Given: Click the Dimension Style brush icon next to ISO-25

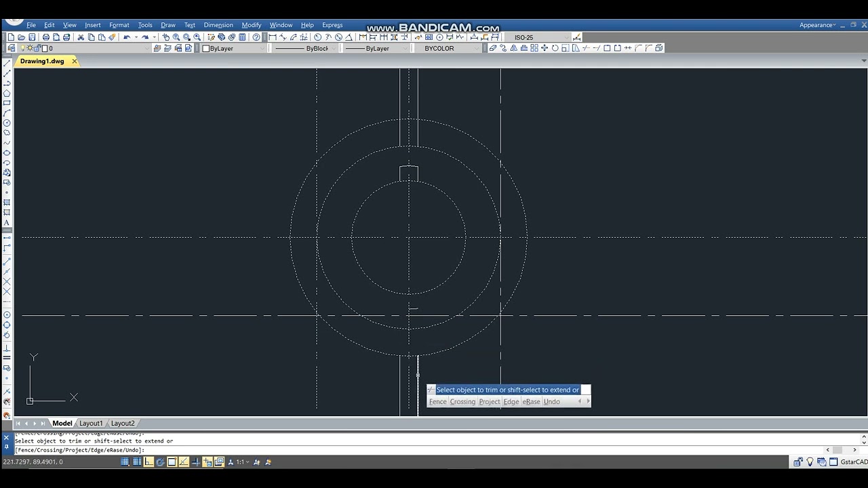Looking at the screenshot, I should 577,37.
